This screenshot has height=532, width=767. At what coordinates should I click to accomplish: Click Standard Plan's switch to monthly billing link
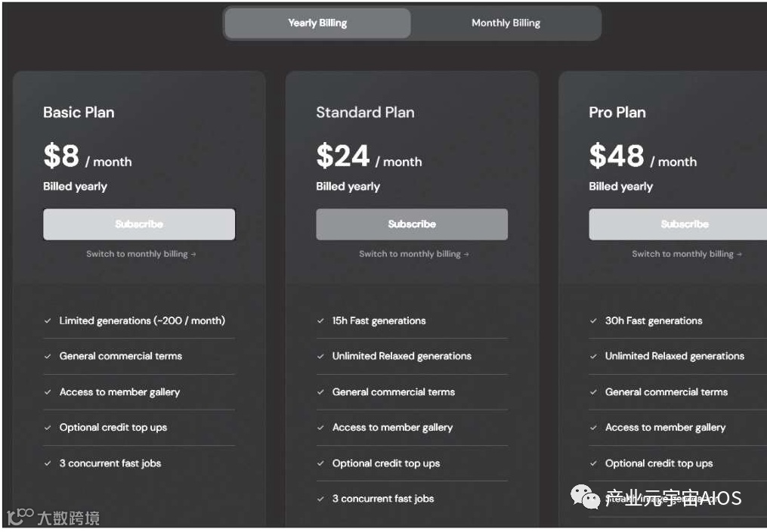414,254
